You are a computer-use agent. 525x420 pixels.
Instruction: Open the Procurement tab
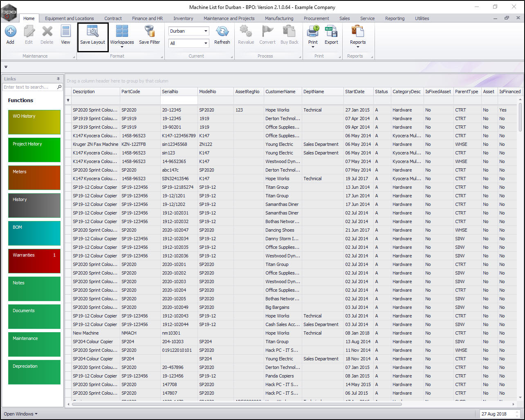(316, 18)
